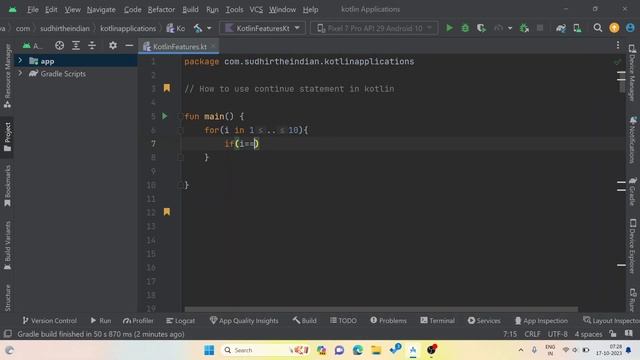
Task: Toggle the Notifications side panel
Action: (x=633, y=140)
